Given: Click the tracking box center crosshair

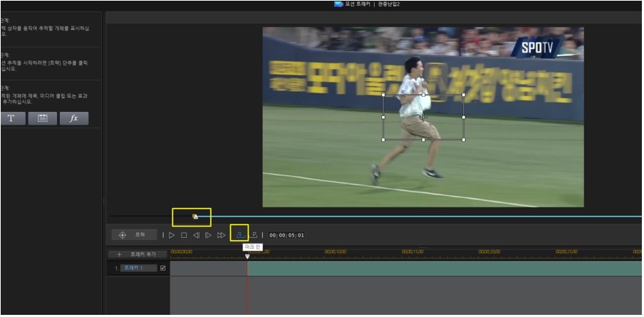Looking at the screenshot, I should tap(423, 118).
